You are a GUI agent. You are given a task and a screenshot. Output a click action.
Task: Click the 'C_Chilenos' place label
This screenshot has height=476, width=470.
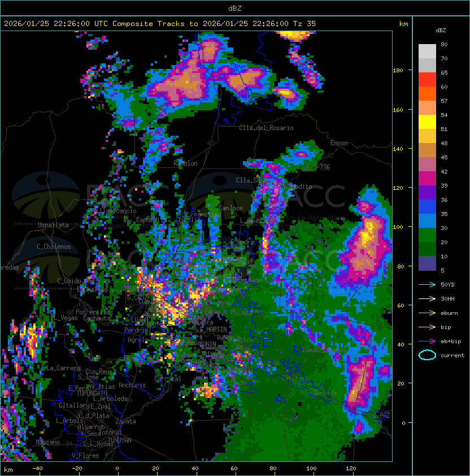[54, 246]
